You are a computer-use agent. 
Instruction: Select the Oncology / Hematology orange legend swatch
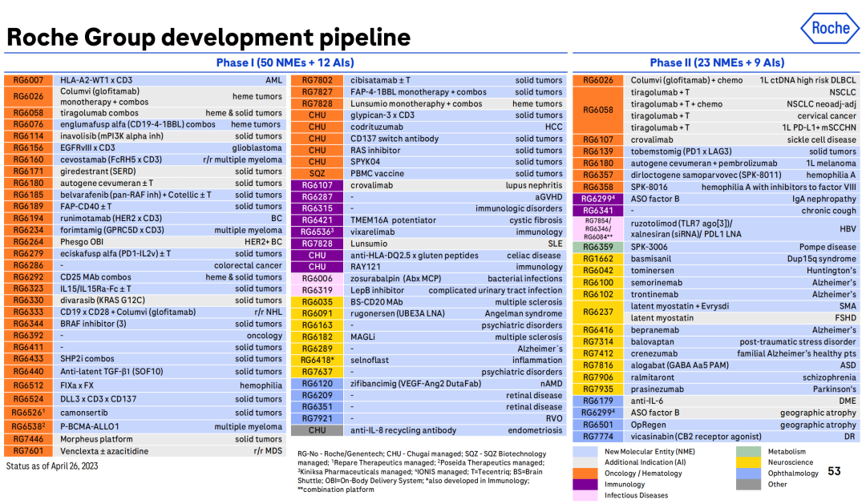pos(586,474)
